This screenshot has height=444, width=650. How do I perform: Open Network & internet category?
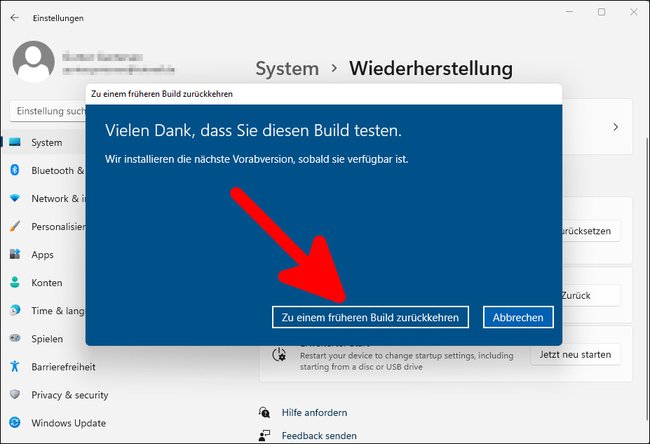(x=45, y=199)
